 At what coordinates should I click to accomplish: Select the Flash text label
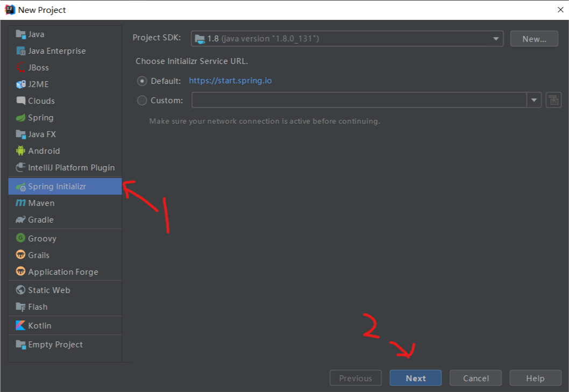coord(38,307)
